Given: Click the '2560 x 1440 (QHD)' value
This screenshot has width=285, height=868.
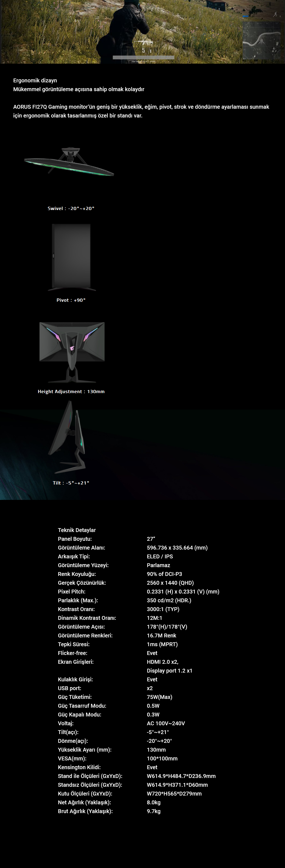Looking at the screenshot, I should point(170,583).
